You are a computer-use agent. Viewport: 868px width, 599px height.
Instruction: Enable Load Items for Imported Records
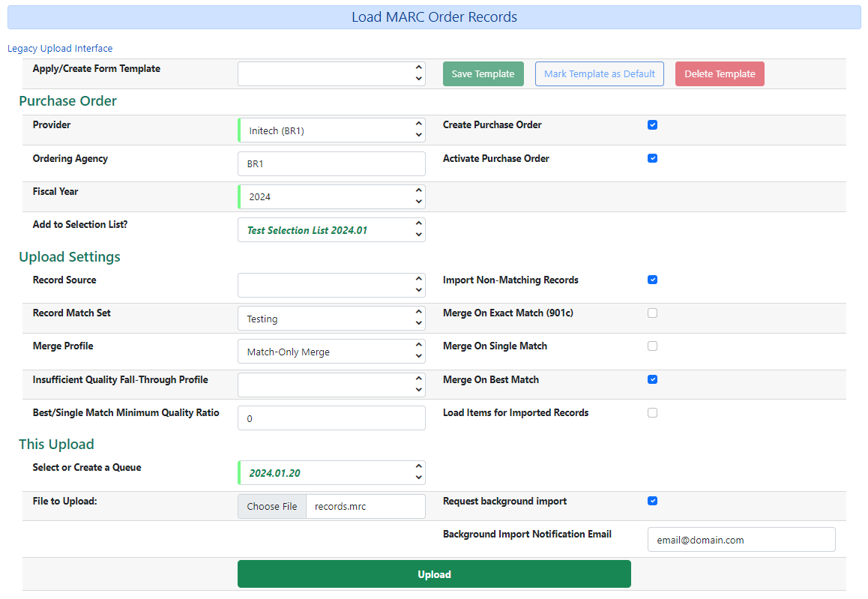point(652,412)
